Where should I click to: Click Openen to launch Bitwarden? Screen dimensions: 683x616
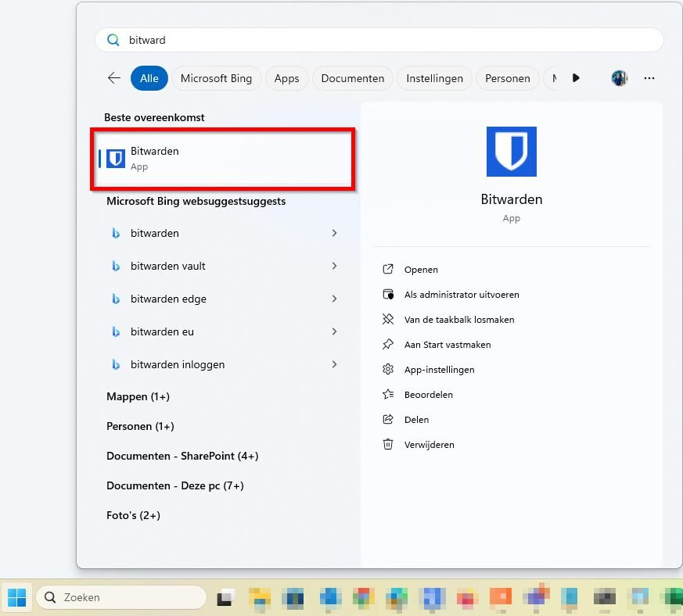coord(421,270)
